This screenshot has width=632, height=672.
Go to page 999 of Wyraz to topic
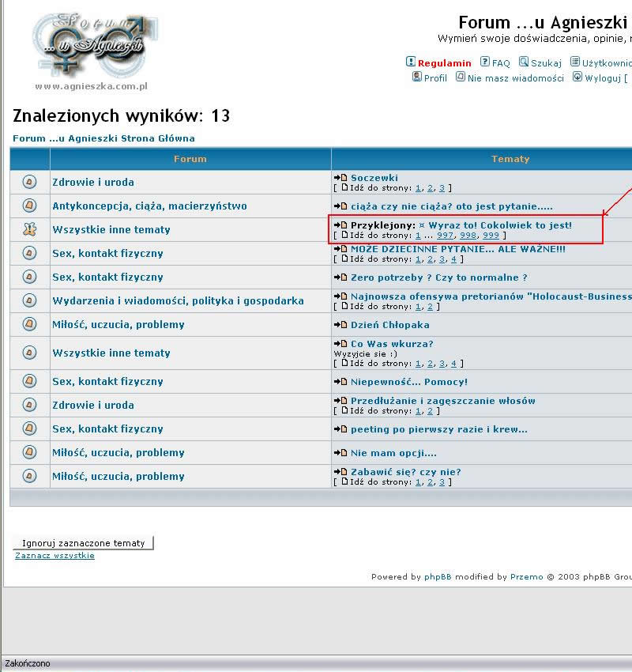(491, 236)
